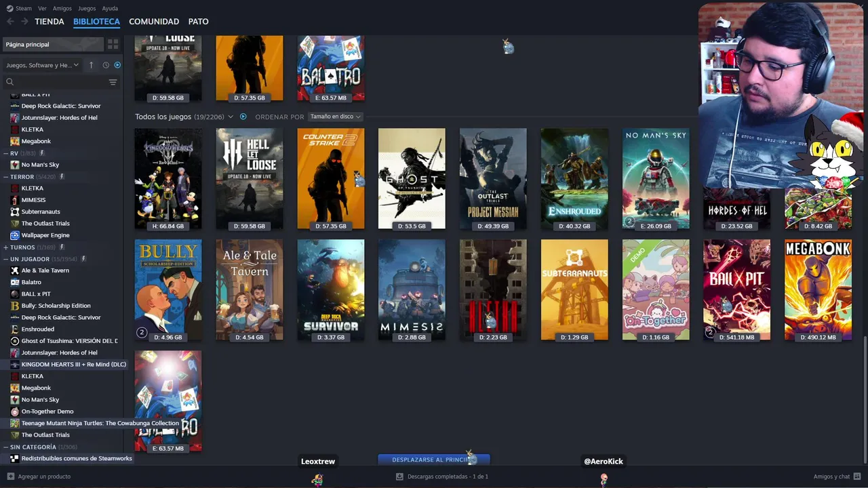Click Desplazarse al principio button
Viewport: 868px width, 488px height.
pos(434,460)
